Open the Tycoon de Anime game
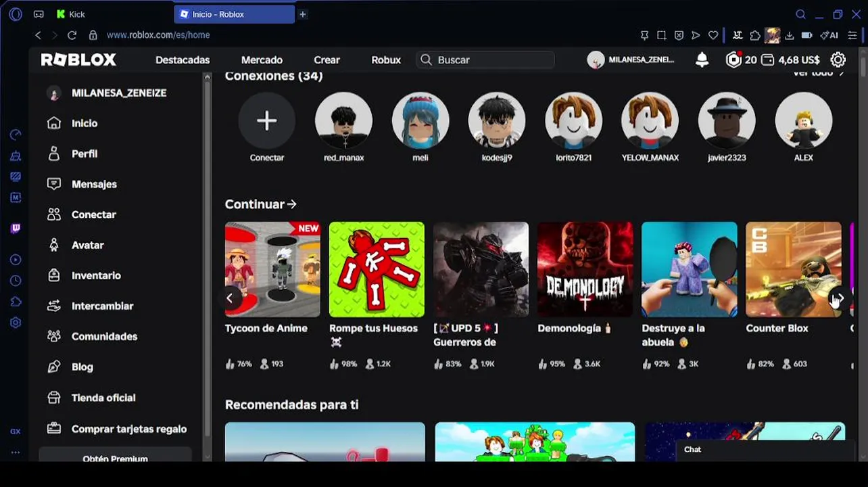The image size is (868, 487). pyautogui.click(x=272, y=269)
